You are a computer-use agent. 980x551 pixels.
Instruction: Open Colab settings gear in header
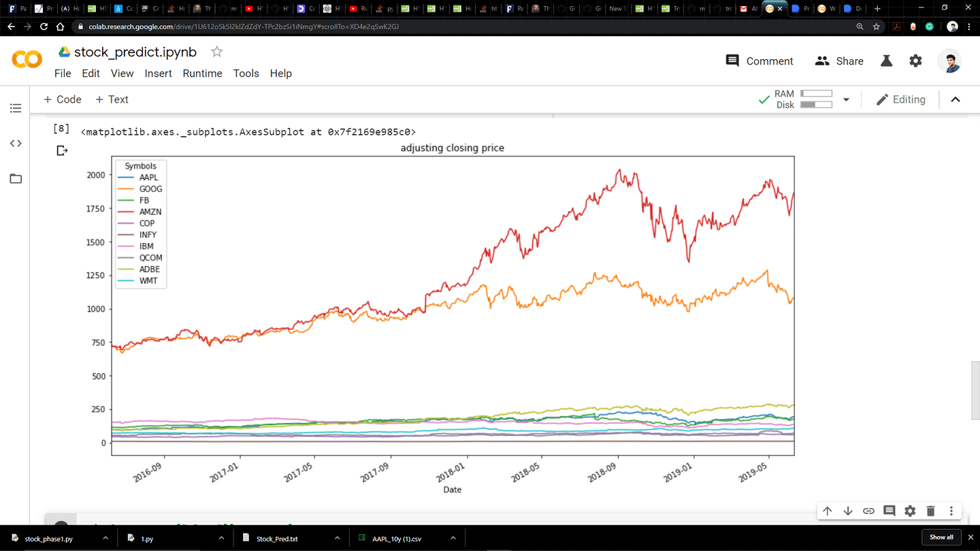[x=916, y=61]
